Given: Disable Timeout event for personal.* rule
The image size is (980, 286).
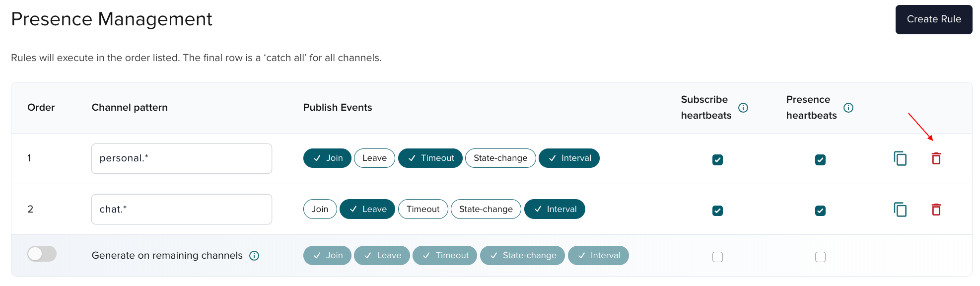Looking at the screenshot, I should 430,158.
